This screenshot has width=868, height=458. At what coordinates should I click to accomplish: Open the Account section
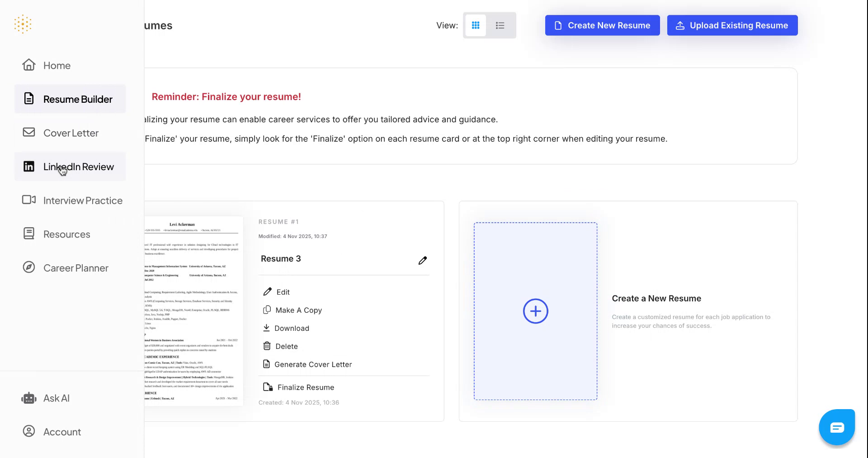pyautogui.click(x=62, y=431)
